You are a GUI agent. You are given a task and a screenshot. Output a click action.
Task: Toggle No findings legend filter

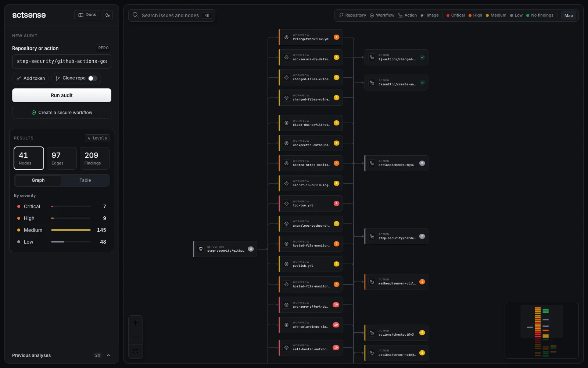tap(539, 15)
